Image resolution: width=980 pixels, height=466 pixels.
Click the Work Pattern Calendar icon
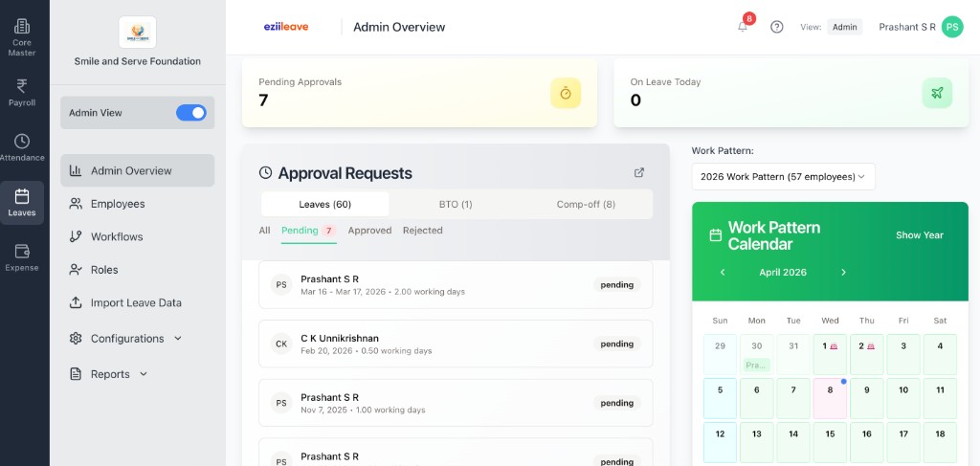coord(716,235)
